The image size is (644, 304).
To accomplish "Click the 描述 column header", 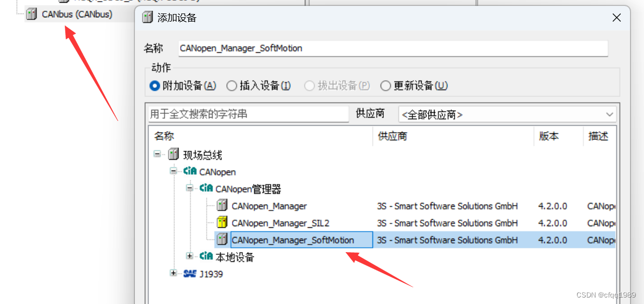I will tap(599, 136).
